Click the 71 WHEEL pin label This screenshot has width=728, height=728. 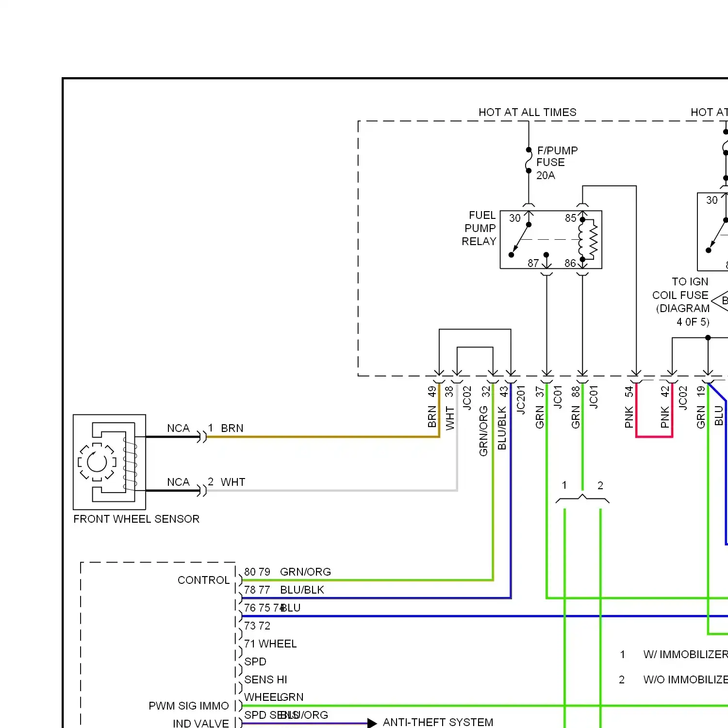click(x=270, y=644)
